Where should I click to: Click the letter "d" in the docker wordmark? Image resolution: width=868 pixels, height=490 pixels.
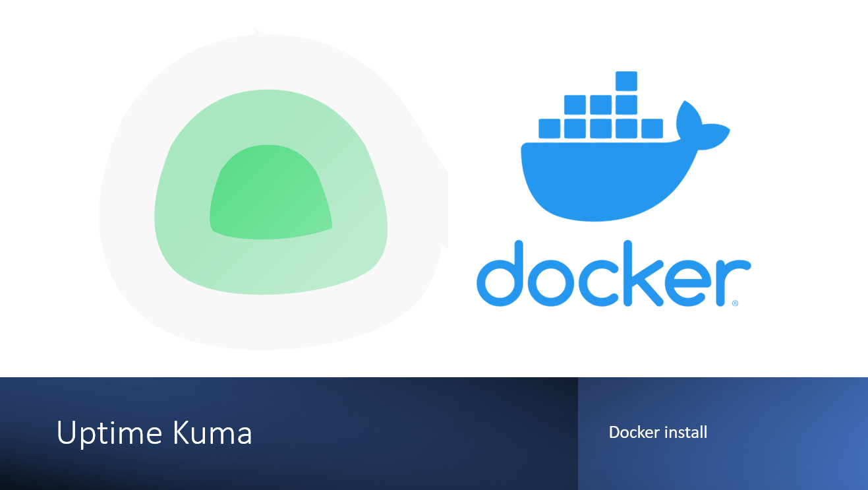pos(500,274)
